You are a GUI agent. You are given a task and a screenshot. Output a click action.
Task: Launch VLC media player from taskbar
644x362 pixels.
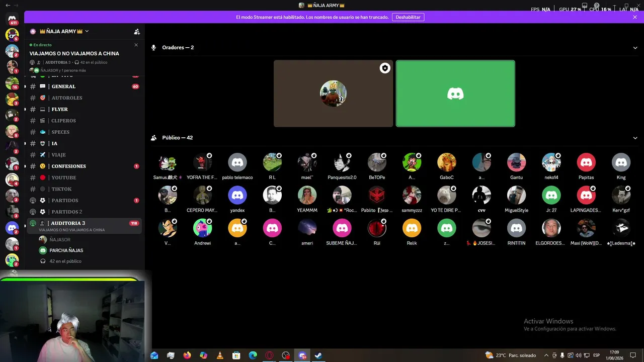point(220,355)
